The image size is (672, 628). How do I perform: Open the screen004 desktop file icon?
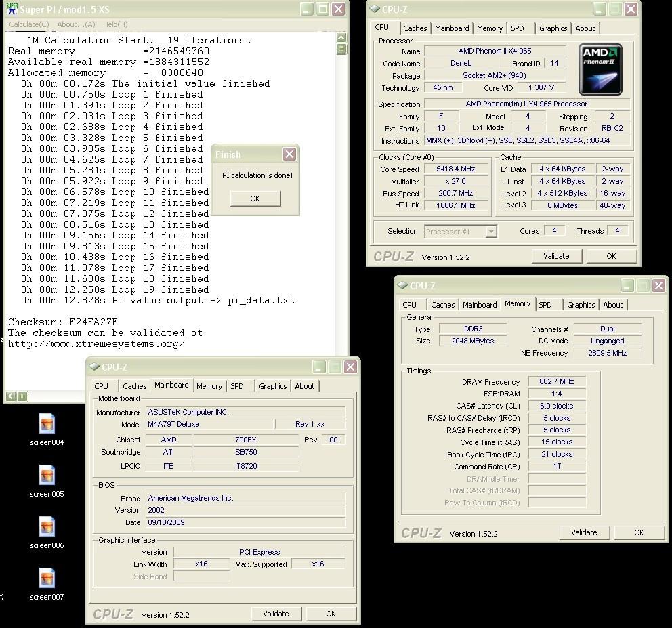click(47, 424)
